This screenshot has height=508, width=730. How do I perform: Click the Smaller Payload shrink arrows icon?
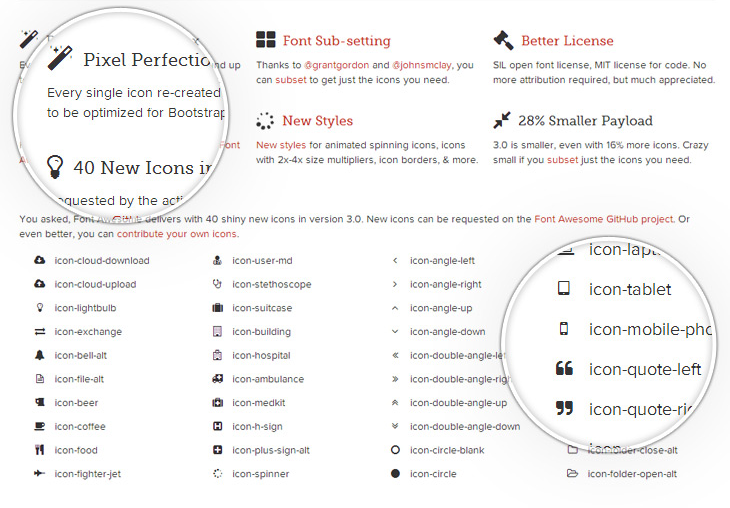(502, 120)
